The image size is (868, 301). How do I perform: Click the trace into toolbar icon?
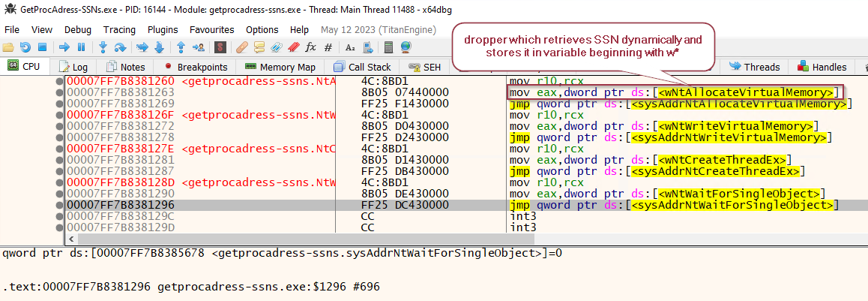[x=142, y=48]
